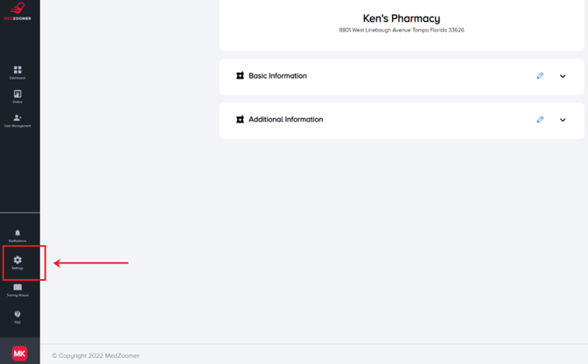Open the MK user avatar menu
This screenshot has width=588, height=364.
coord(19,353)
